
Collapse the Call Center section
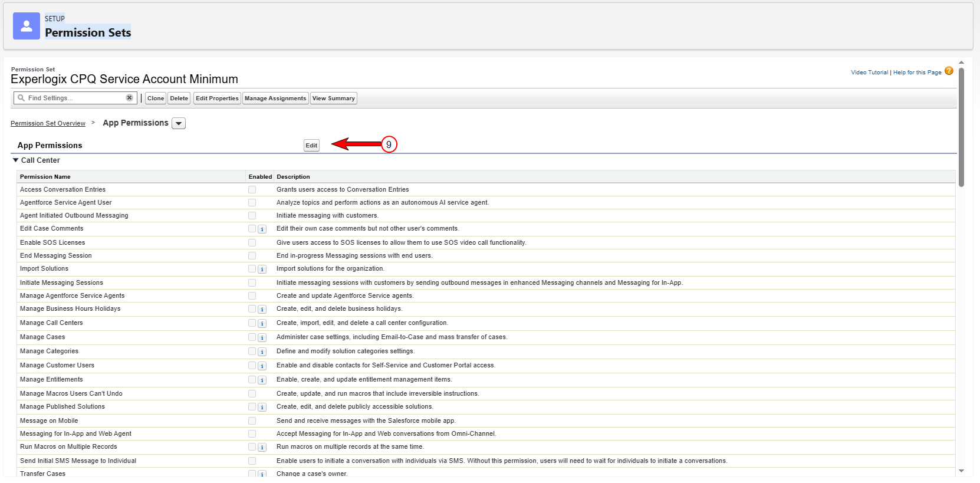click(x=16, y=160)
